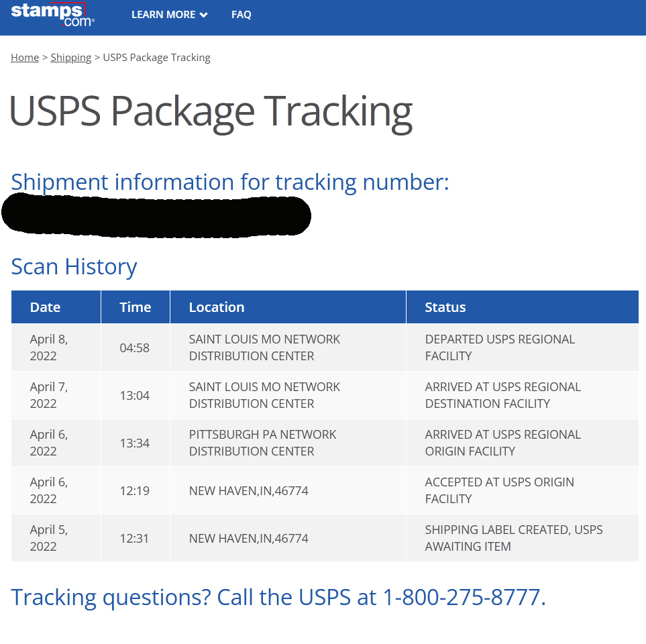Select the Status column header
Image resolution: width=646 pixels, height=644 pixels.
coord(445,307)
